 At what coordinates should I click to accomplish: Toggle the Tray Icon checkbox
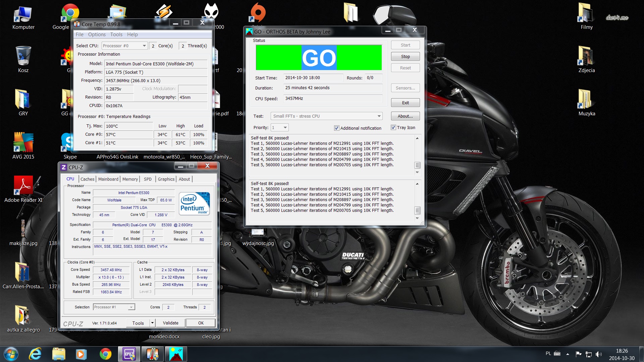(x=393, y=128)
